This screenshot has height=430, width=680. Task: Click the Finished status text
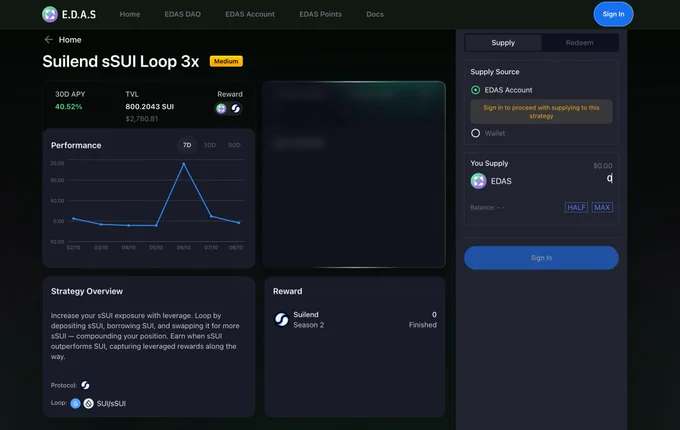(x=422, y=325)
